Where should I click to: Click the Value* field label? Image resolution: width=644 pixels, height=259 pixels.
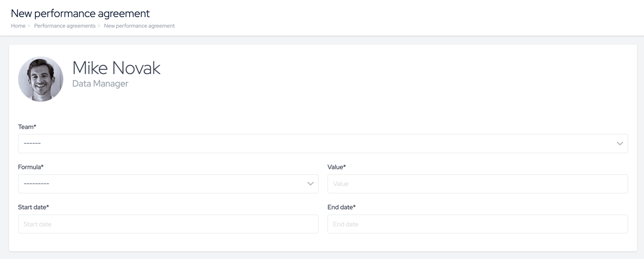pyautogui.click(x=337, y=167)
